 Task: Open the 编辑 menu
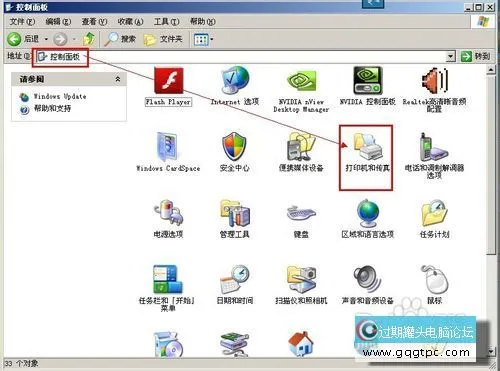point(58,22)
